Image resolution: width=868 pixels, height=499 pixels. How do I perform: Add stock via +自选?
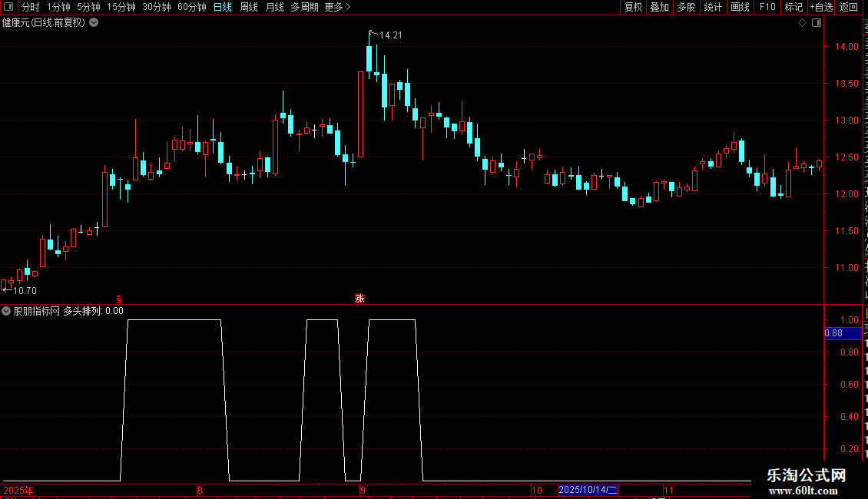(x=821, y=7)
